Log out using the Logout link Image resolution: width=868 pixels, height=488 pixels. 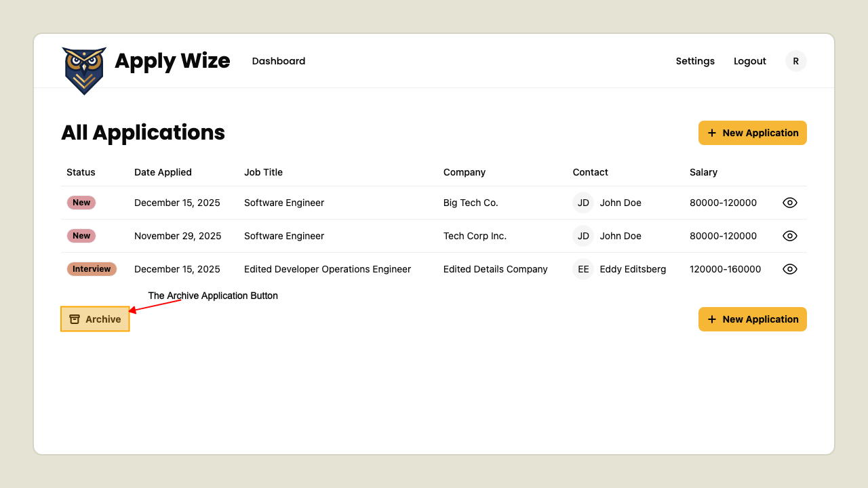click(749, 61)
